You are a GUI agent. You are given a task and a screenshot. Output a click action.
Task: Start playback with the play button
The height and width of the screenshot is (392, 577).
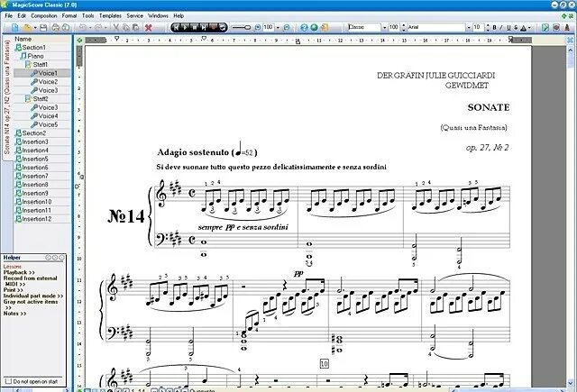[x=185, y=27]
